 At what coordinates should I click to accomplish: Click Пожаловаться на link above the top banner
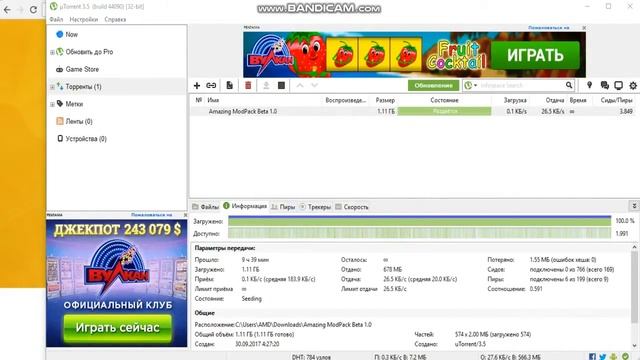click(548, 27)
